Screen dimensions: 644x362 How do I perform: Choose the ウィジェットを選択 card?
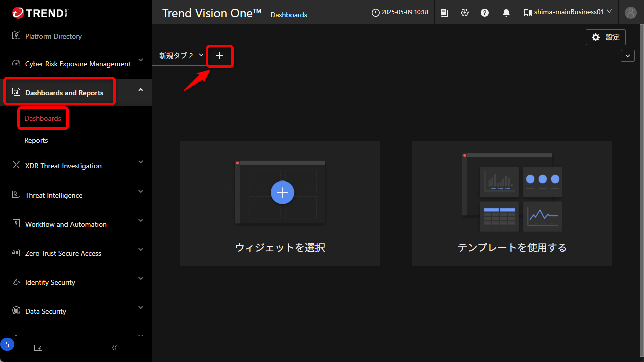pyautogui.click(x=280, y=204)
